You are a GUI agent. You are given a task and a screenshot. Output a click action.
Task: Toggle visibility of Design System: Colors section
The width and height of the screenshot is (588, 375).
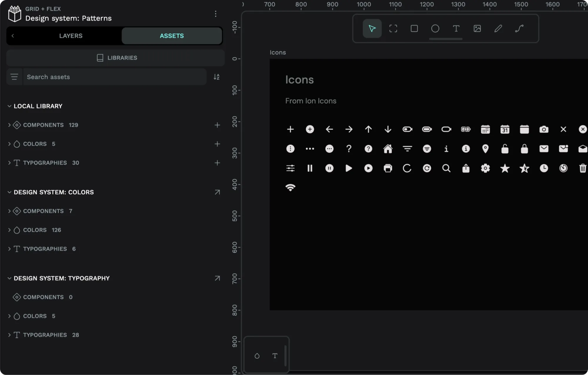(9, 192)
